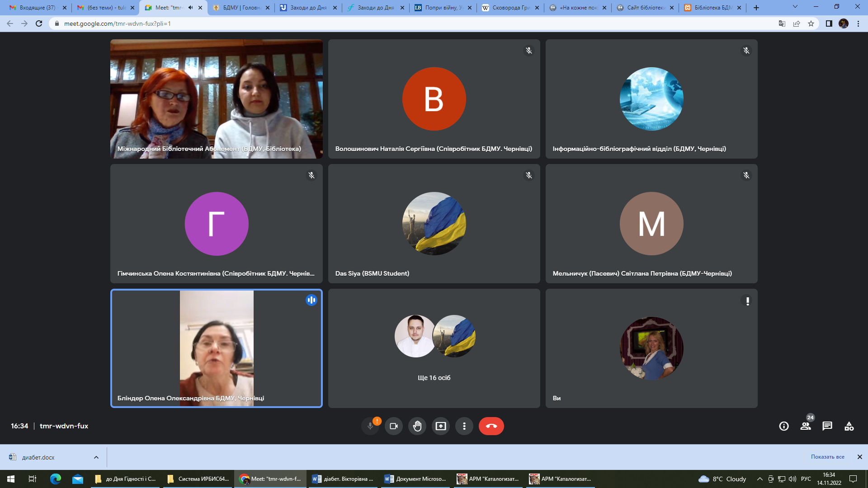Click the Показать все downloads link
Viewport: 868px width, 488px height.
827,457
